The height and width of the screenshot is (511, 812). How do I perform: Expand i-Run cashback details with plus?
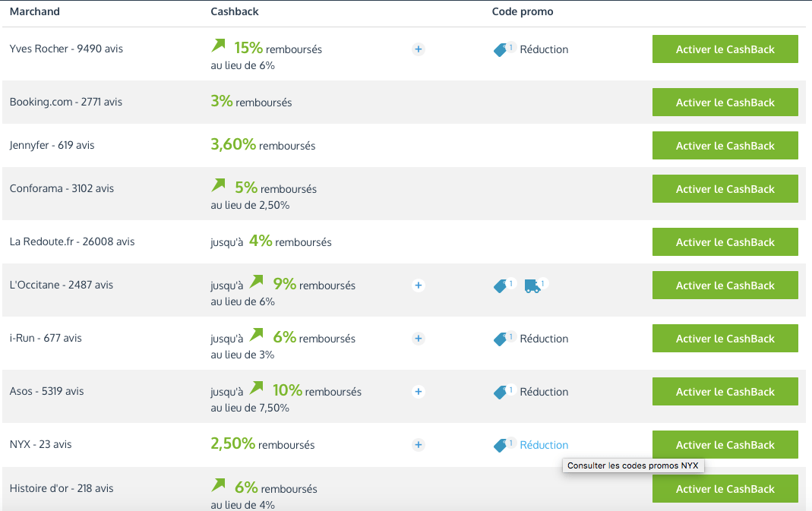pos(418,339)
